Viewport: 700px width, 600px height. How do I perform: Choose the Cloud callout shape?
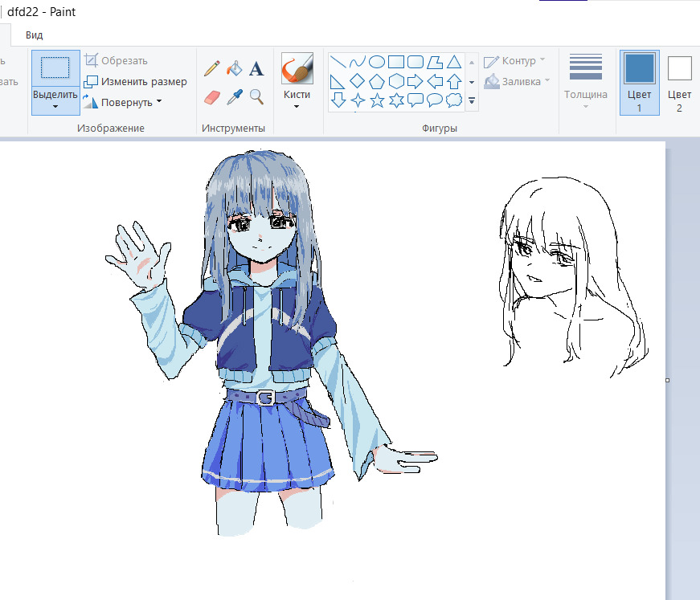[454, 100]
